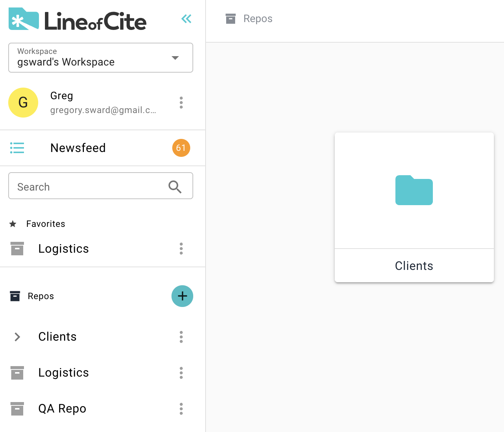Open the Newsfeed list icon

[17, 148]
